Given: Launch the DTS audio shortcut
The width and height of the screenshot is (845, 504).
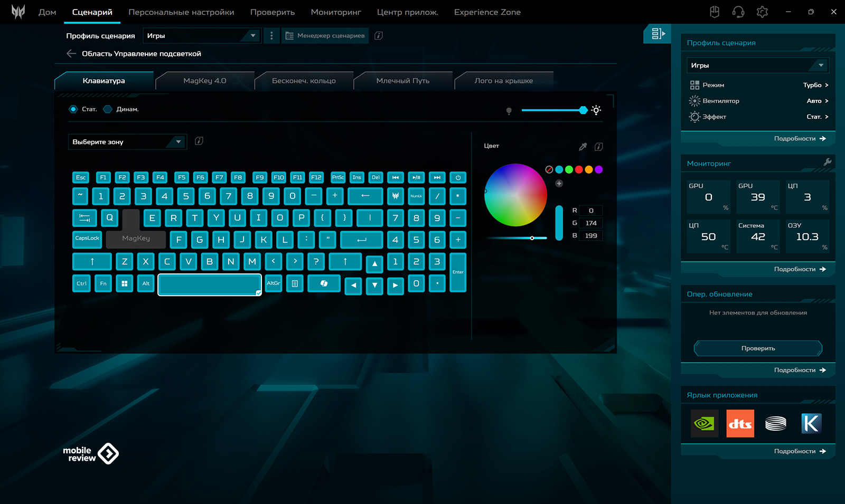Looking at the screenshot, I should 740,423.
